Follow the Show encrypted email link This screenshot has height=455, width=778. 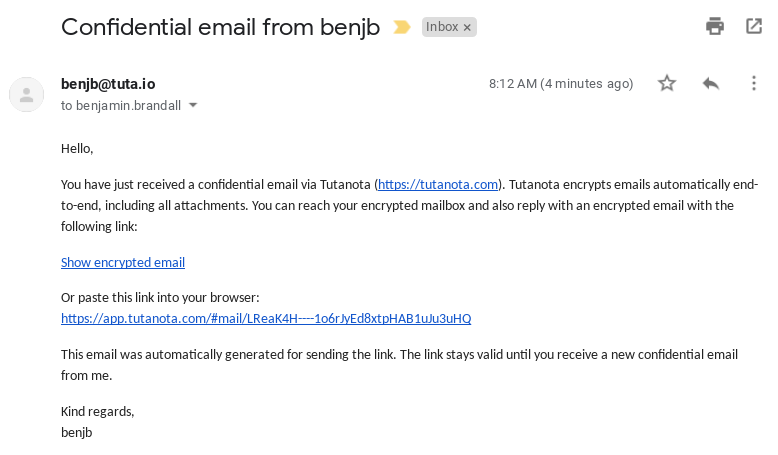123,262
